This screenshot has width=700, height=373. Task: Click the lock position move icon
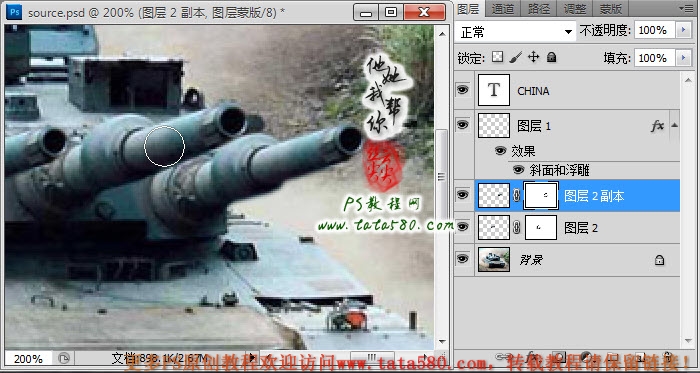533,57
